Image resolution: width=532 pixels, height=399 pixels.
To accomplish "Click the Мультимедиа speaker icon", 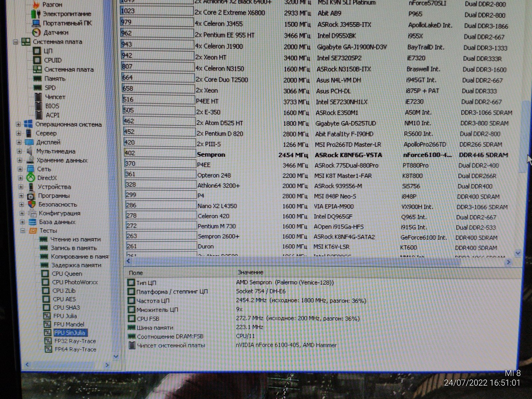I will coord(30,151).
